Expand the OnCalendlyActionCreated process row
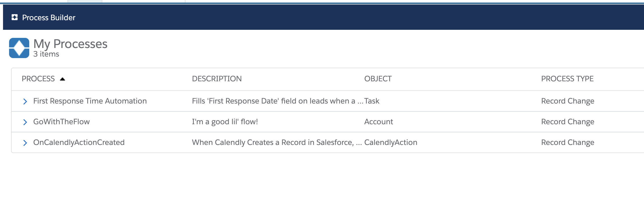The width and height of the screenshot is (644, 202). pyautogui.click(x=25, y=143)
